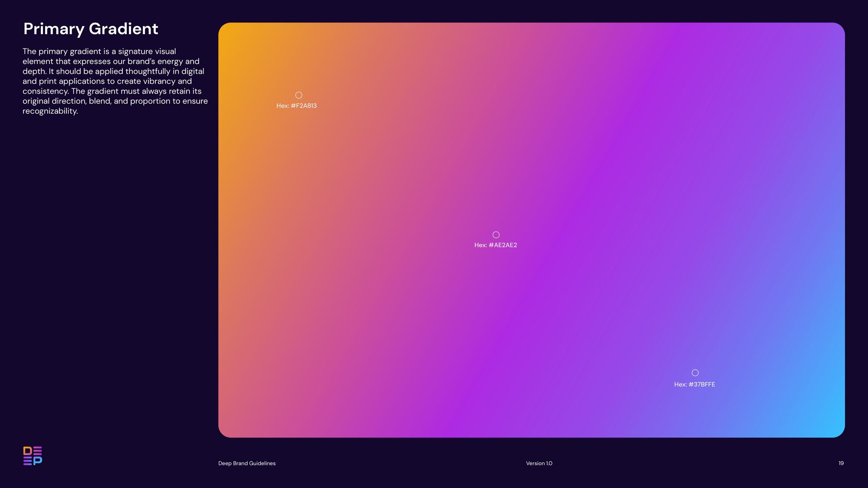Click the circle marker above Hex #37BFFE

[695, 373]
